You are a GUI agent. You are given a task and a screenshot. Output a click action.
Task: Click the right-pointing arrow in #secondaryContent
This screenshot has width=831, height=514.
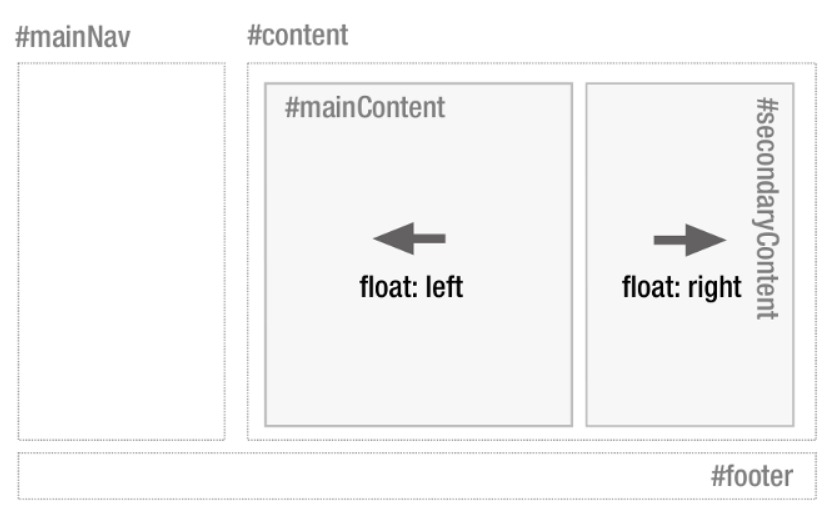[689, 240]
